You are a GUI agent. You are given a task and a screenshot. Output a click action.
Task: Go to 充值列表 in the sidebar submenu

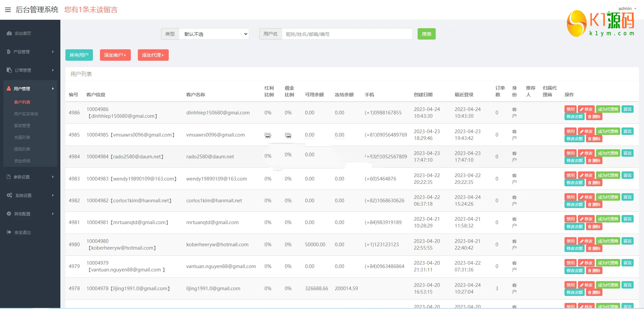22,137
